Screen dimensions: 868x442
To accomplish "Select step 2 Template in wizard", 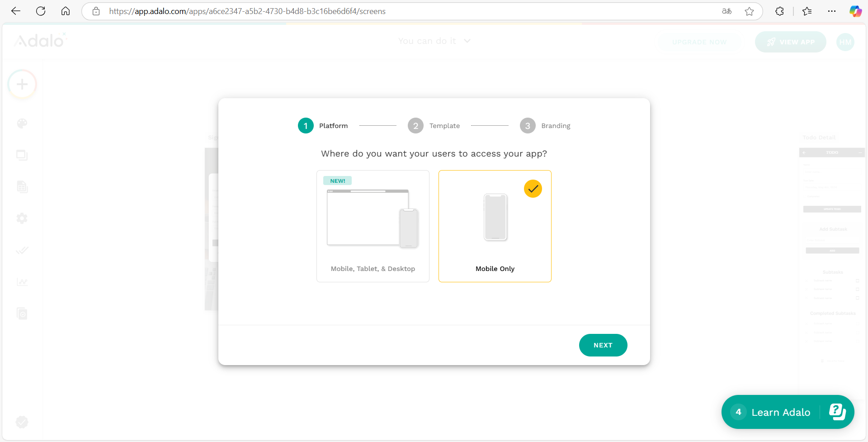I will click(x=434, y=126).
